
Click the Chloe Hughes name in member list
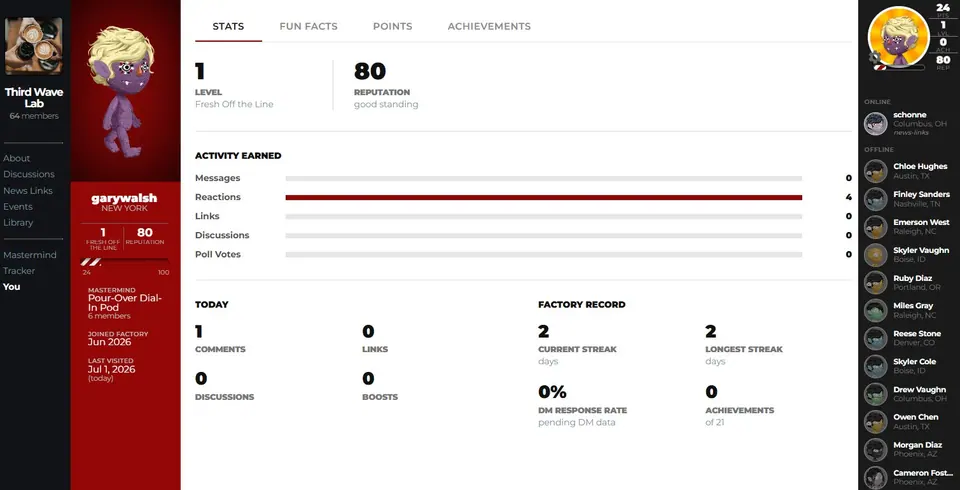tap(920, 167)
